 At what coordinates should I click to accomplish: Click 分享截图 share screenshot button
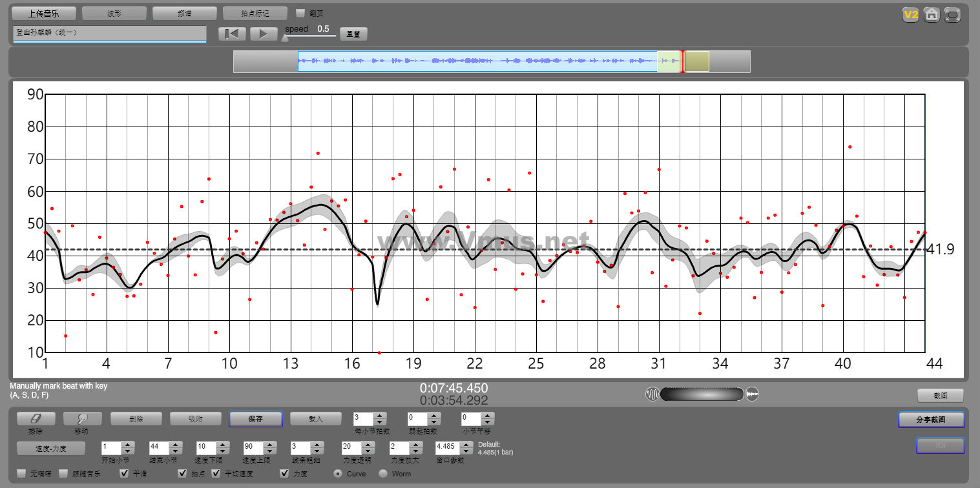[931, 420]
